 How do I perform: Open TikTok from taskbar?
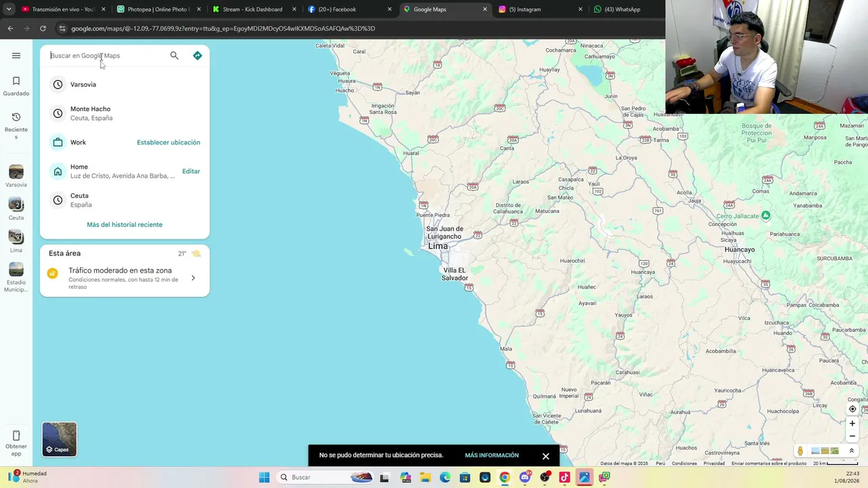pyautogui.click(x=564, y=477)
